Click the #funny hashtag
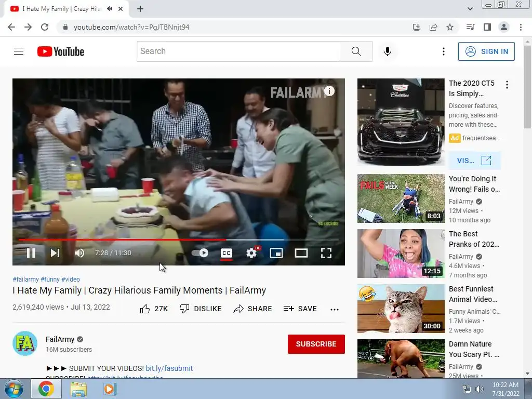The height and width of the screenshot is (399, 532). [x=50, y=279]
